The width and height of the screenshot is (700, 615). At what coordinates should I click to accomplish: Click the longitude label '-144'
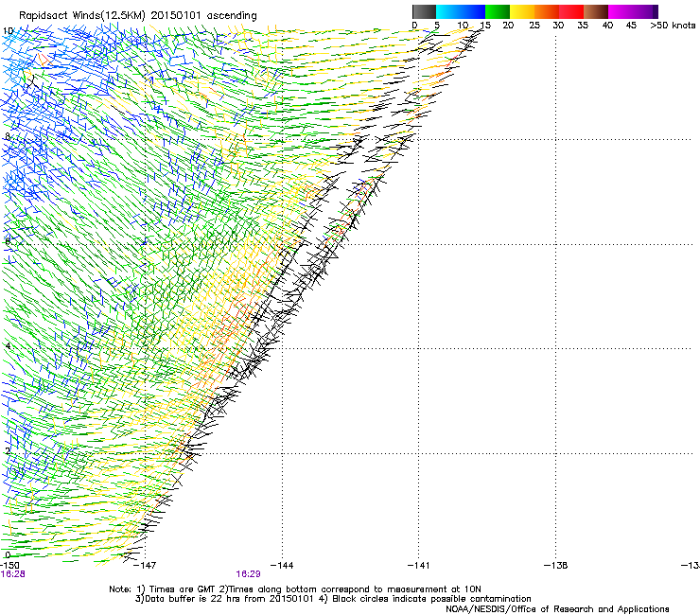[282, 566]
